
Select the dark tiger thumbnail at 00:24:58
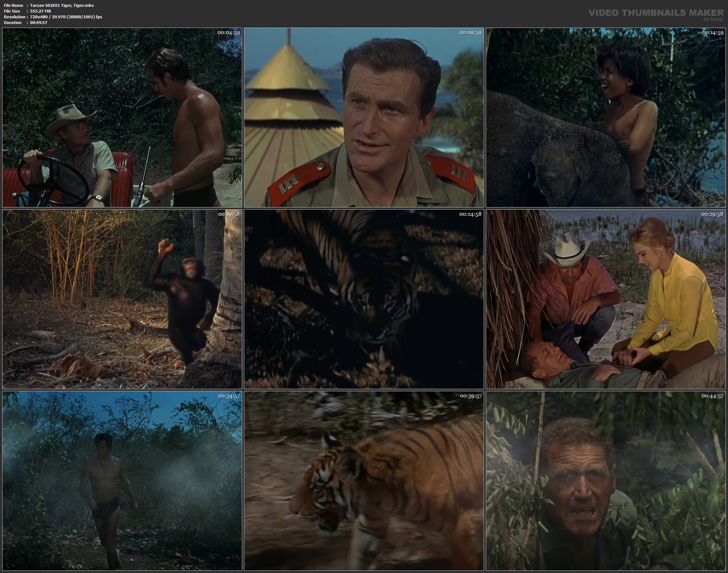[364, 299]
